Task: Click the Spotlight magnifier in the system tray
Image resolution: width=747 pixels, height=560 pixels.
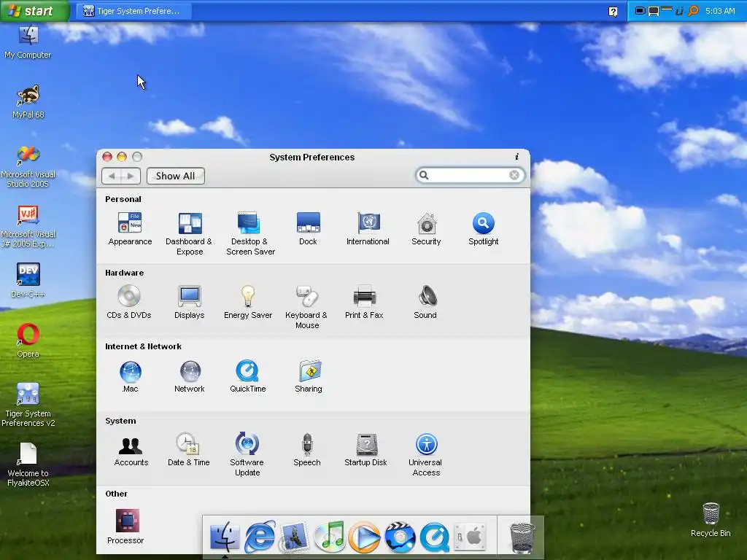Action: (x=693, y=10)
